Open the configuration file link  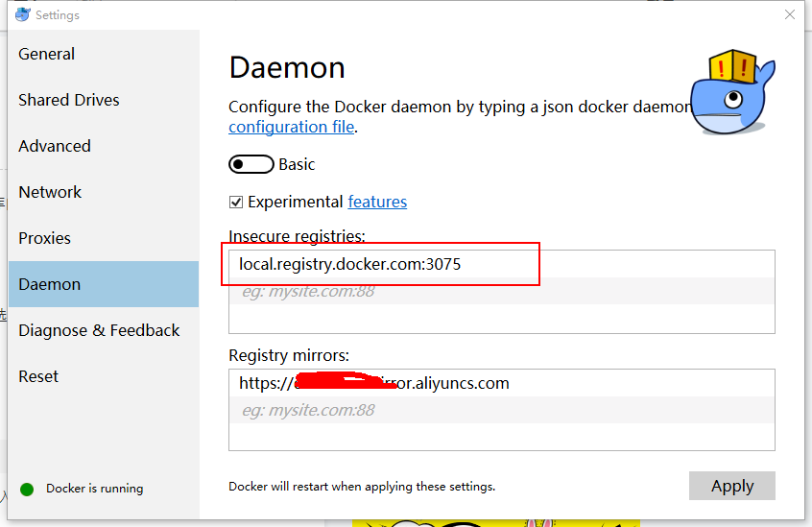tap(292, 127)
